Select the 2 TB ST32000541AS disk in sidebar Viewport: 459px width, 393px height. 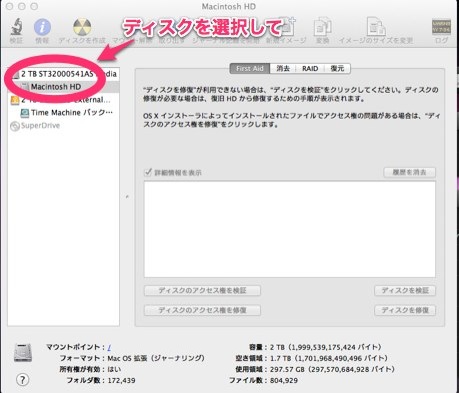[64, 74]
